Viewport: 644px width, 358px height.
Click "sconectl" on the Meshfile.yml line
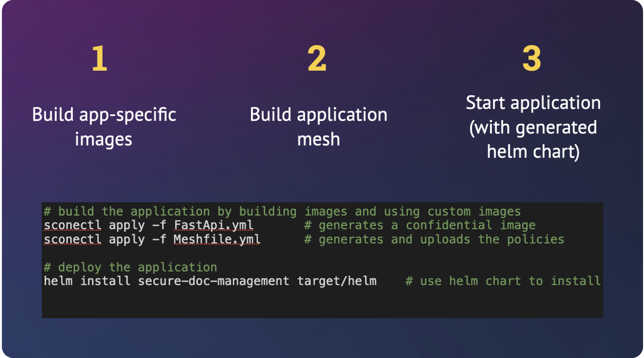click(x=72, y=239)
